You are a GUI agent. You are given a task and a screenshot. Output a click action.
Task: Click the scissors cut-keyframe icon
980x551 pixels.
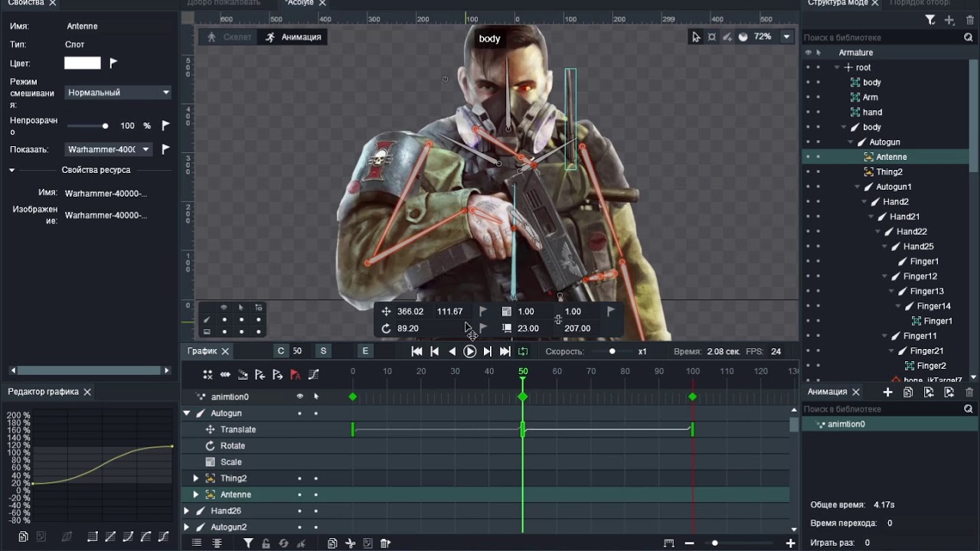tap(350, 543)
